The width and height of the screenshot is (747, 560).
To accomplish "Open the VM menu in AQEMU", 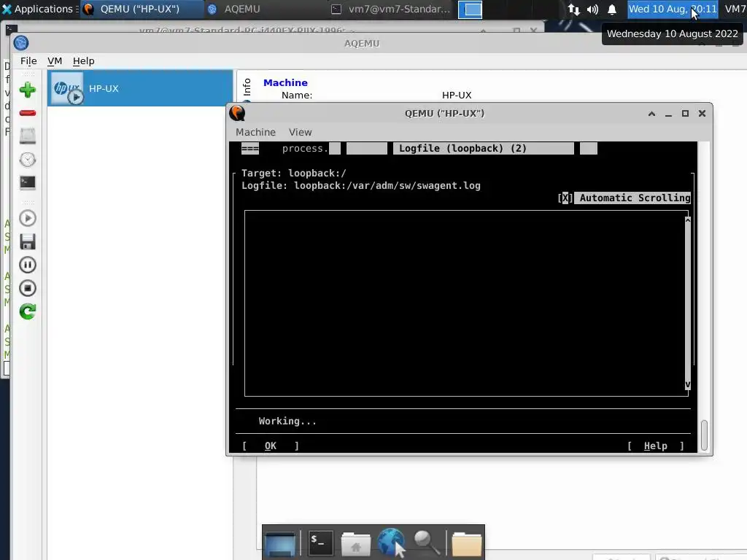I will pos(55,61).
